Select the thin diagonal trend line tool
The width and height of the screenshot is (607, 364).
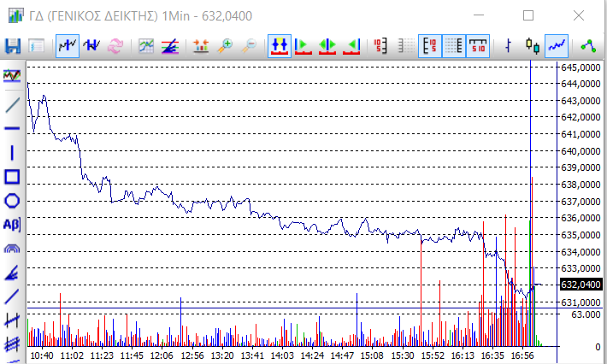[12, 105]
